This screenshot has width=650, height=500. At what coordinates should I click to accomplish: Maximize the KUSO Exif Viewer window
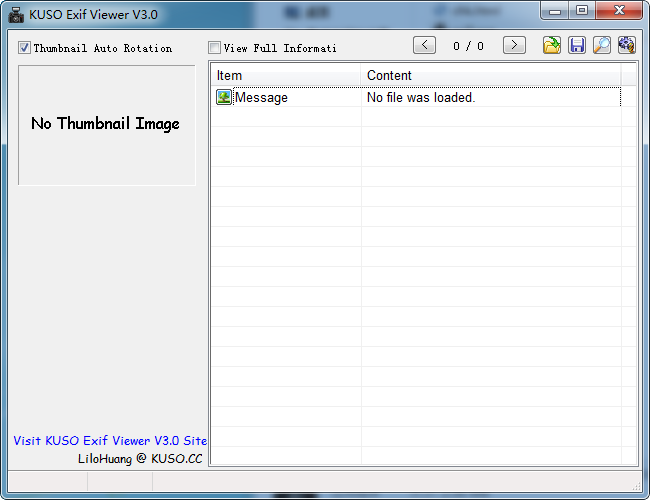pyautogui.click(x=582, y=10)
